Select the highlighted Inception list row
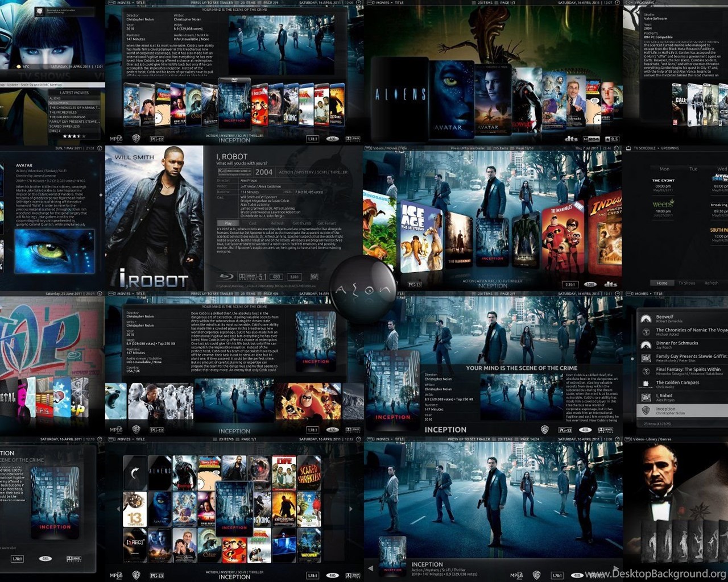The width and height of the screenshot is (728, 582). 682,410
